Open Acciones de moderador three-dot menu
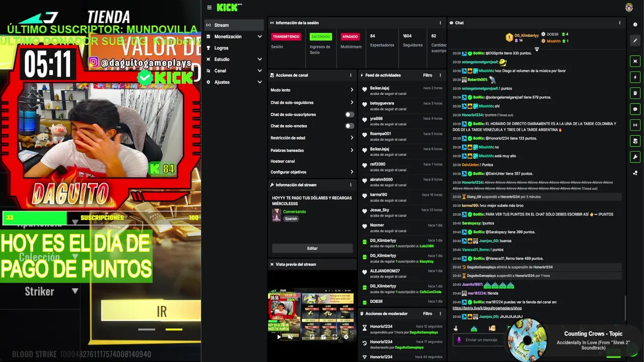Viewport: 644px width, 362px height. point(440,313)
